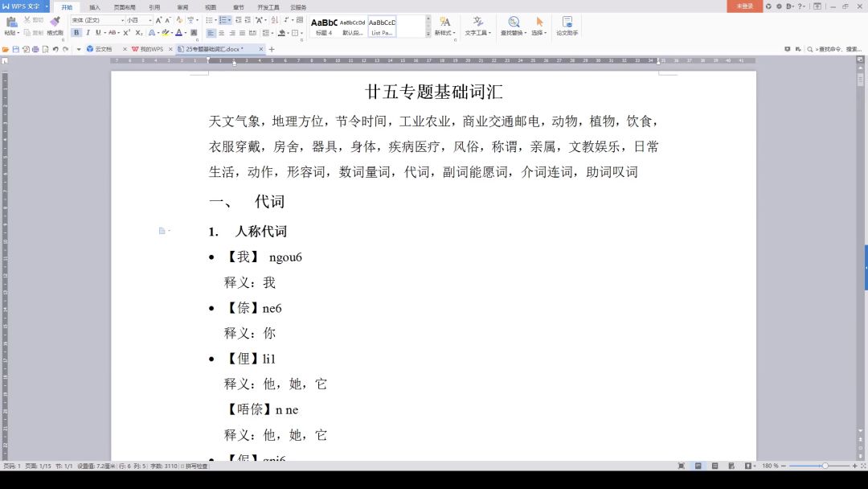Apply the 标题 4 style
The image size is (868, 489).
click(324, 27)
